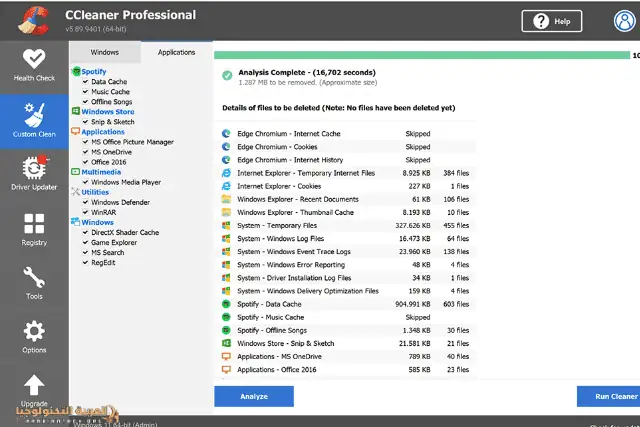This screenshot has width=640, height=427.
Task: Toggle the Music Cache checkbox
Action: [x=85, y=91]
